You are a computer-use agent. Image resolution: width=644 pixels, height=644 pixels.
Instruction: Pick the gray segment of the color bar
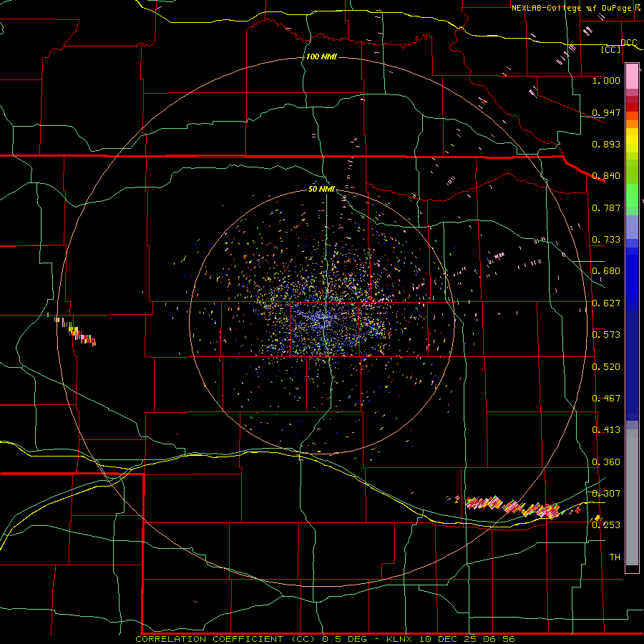pyautogui.click(x=632, y=497)
